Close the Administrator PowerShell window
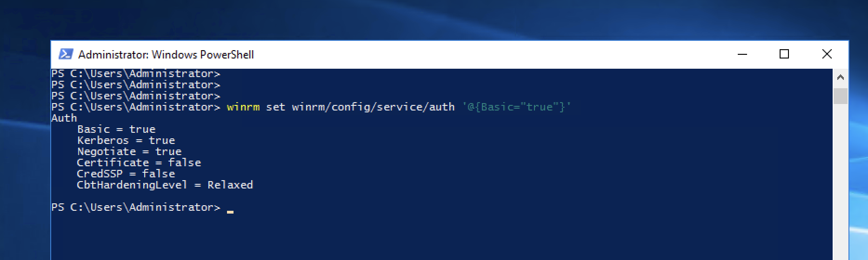This screenshot has width=868, height=260. coord(827,54)
